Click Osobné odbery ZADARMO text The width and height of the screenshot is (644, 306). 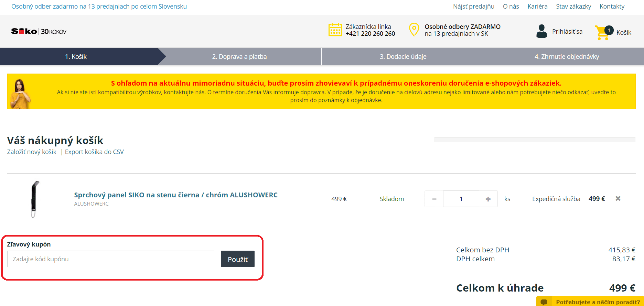(462, 27)
